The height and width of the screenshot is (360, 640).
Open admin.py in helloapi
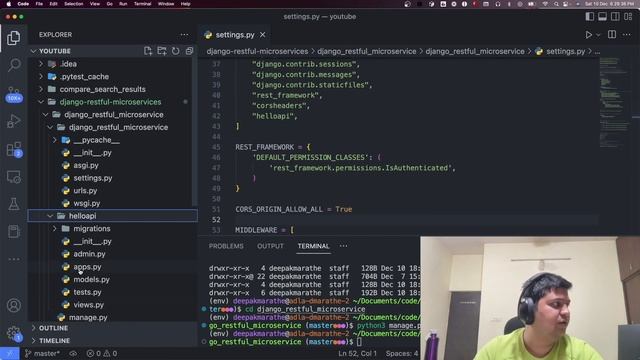point(89,254)
